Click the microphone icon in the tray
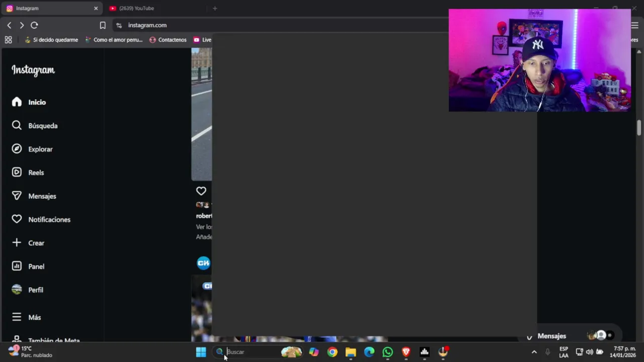The image size is (644, 362). 547,352
